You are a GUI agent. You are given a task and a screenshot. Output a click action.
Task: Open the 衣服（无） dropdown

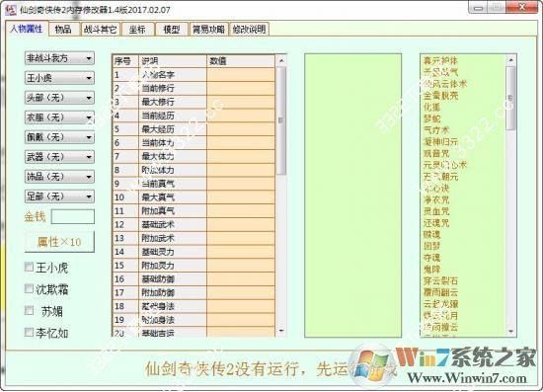tap(59, 118)
